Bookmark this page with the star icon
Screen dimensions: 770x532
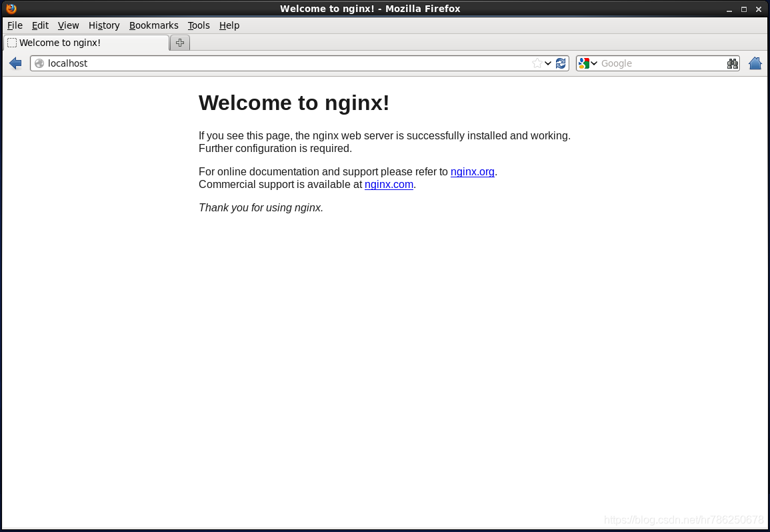pos(537,63)
